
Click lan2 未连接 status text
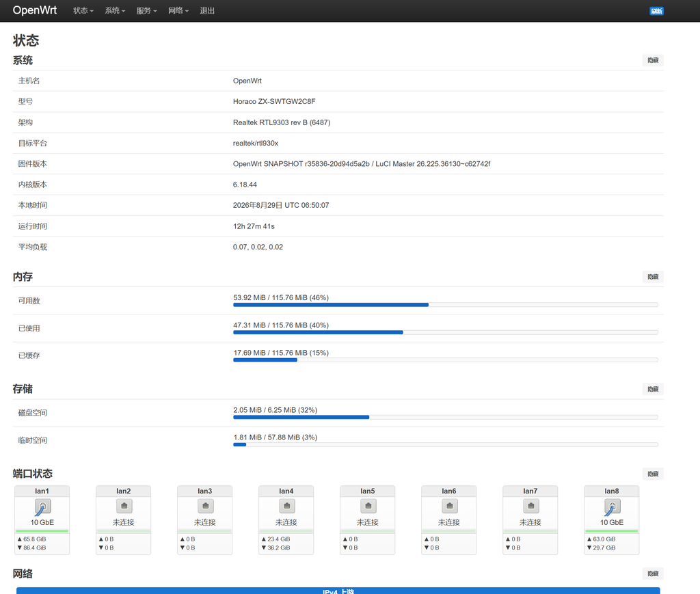(x=123, y=523)
